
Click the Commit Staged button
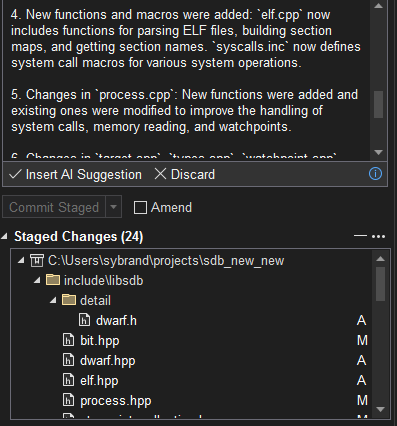pyautogui.click(x=54, y=207)
